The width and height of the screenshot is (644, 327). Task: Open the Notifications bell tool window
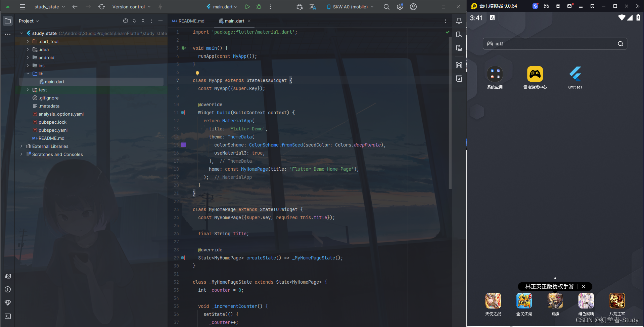coord(459,21)
